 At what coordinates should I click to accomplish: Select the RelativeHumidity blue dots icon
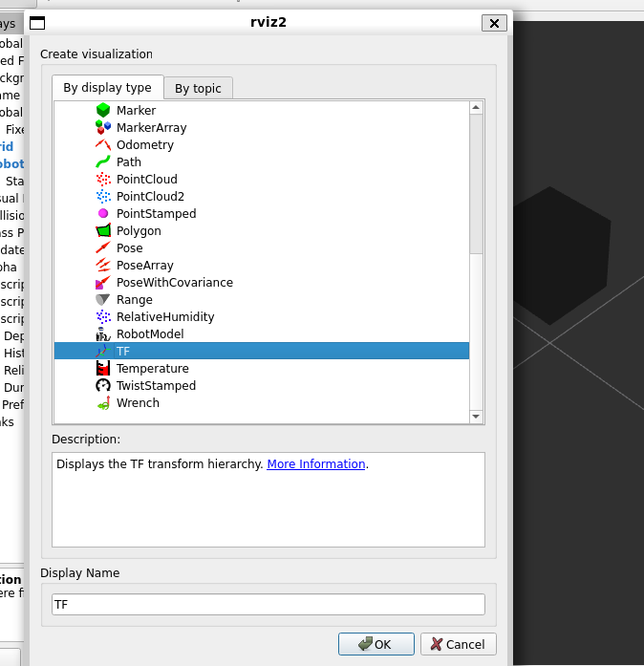click(x=103, y=317)
